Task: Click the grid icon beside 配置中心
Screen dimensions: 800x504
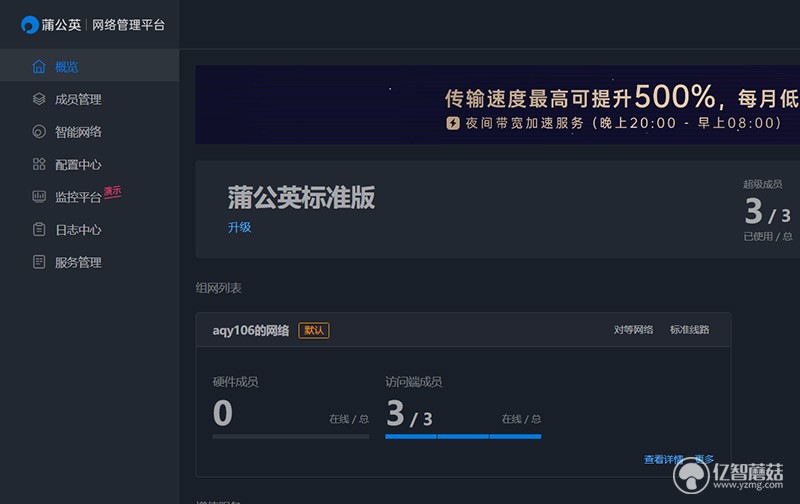Action: click(x=39, y=164)
